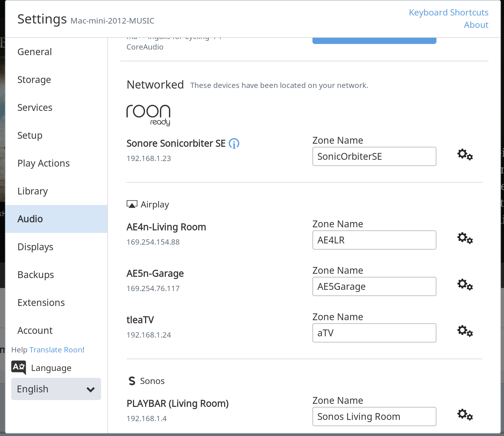The width and height of the screenshot is (504, 436).
Task: Edit the aTV zone name field
Action: [x=374, y=333]
